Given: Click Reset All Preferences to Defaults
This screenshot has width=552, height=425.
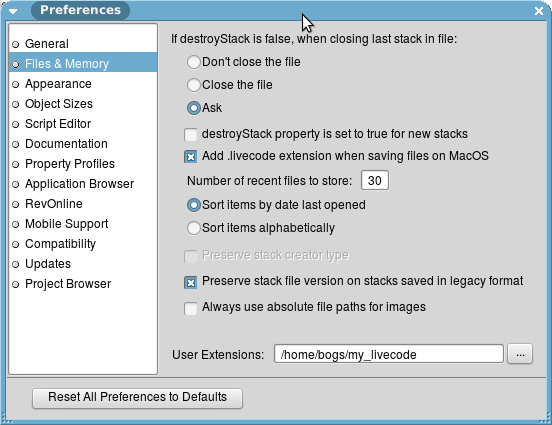Looking at the screenshot, I should click(x=137, y=398).
